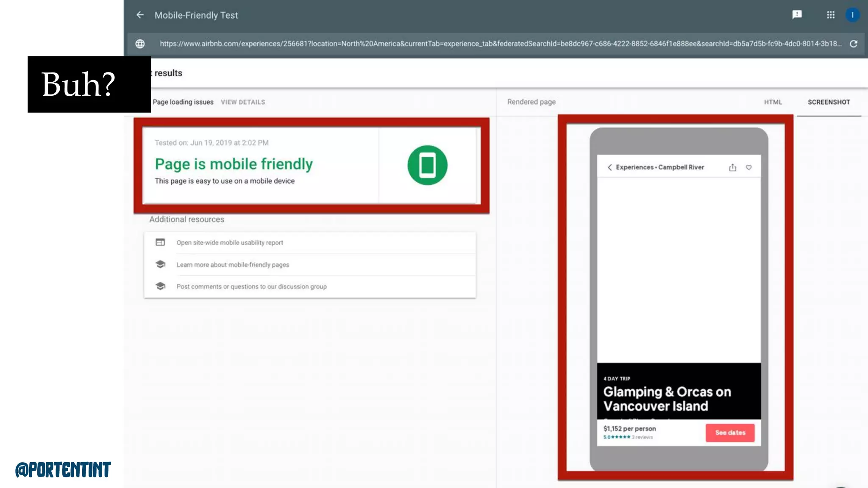The width and height of the screenshot is (868, 488).
Task: Click the globe icon next to URL
Action: (140, 44)
